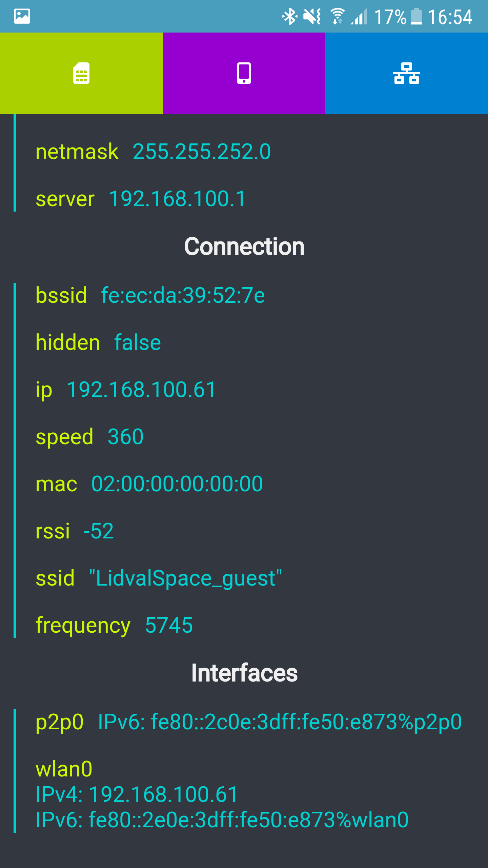Tap the mac address 02:00:00:00:00:00
The height and width of the screenshot is (868, 488).
tap(177, 484)
